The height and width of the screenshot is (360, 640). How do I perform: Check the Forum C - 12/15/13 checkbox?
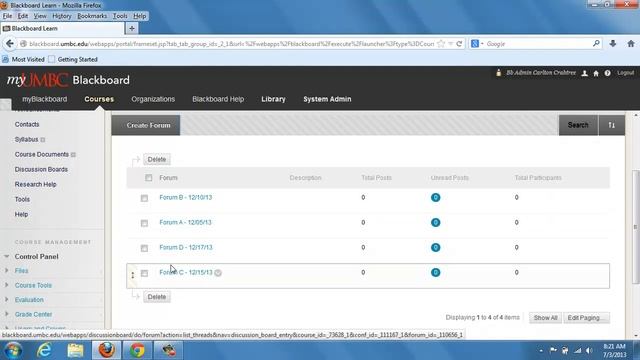coord(144,273)
